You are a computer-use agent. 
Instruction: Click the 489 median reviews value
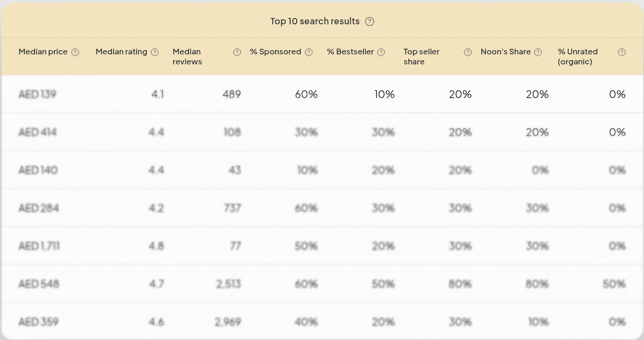coord(232,94)
